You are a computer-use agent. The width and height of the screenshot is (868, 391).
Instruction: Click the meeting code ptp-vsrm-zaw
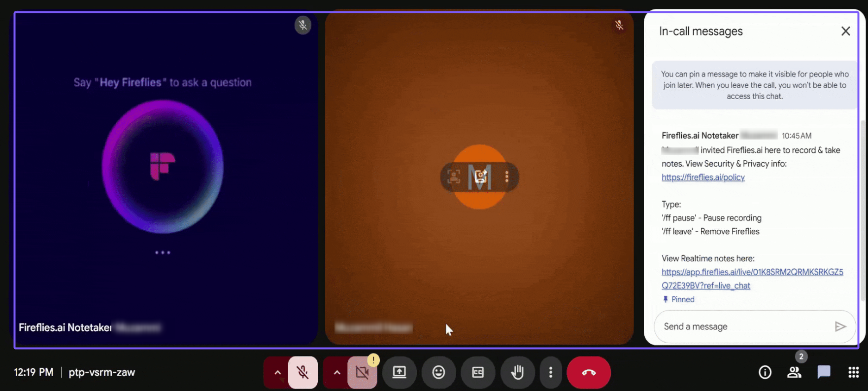click(x=102, y=372)
